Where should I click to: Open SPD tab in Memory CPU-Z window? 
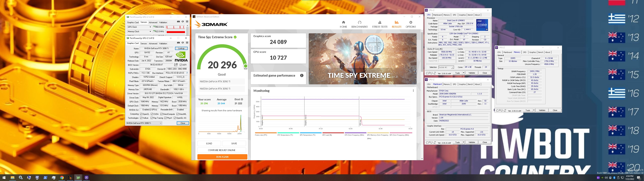[x=525, y=52]
